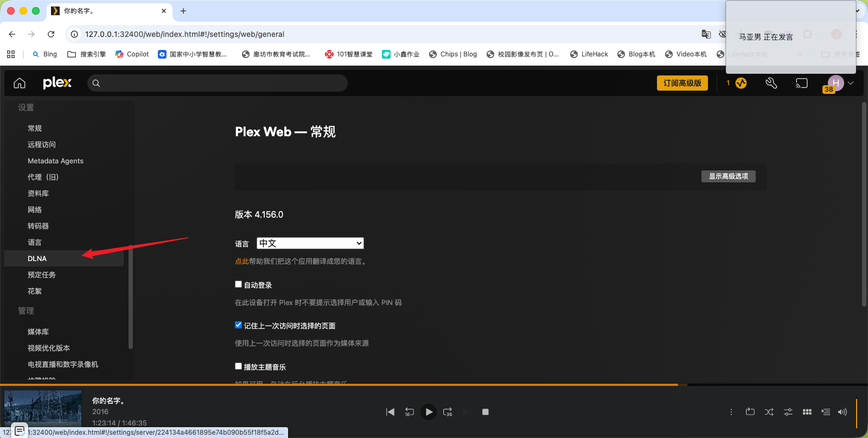Screen dimensions: 868x438
Task: Click the browser back arrow
Action: pyautogui.click(x=12, y=34)
